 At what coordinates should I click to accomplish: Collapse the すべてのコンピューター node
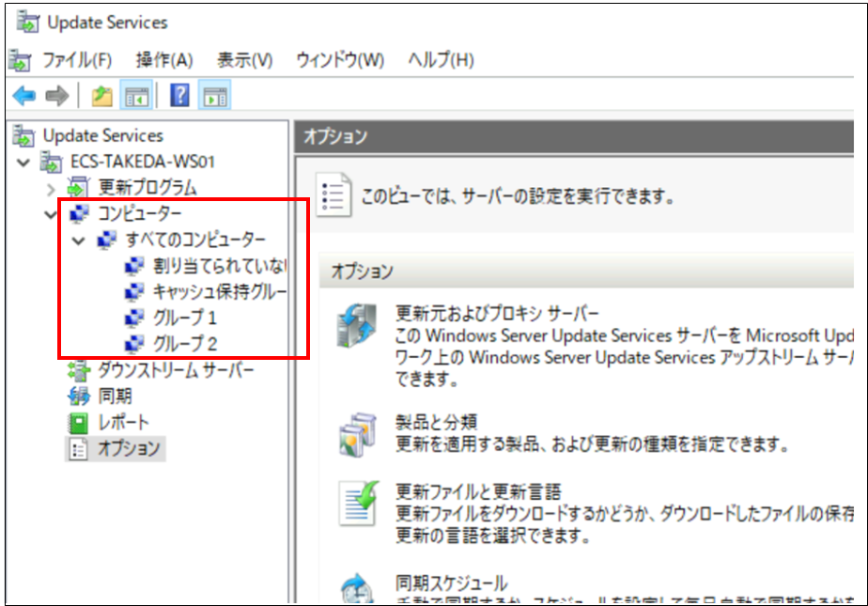79,240
